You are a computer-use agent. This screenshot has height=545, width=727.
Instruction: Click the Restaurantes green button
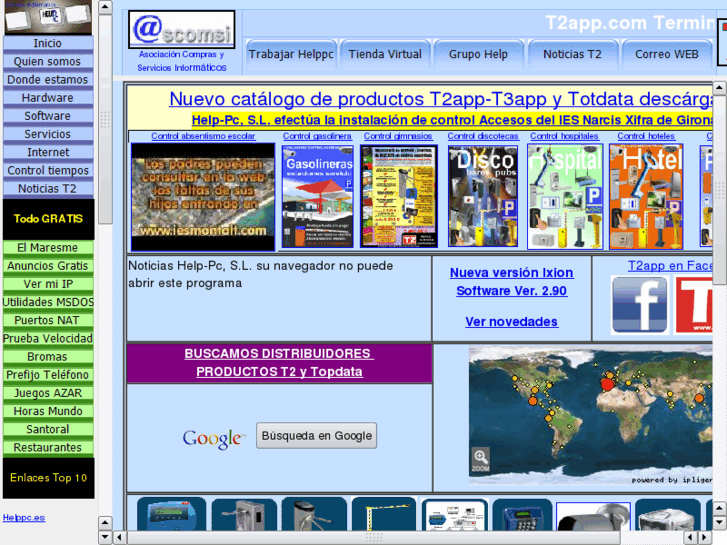click(48, 447)
